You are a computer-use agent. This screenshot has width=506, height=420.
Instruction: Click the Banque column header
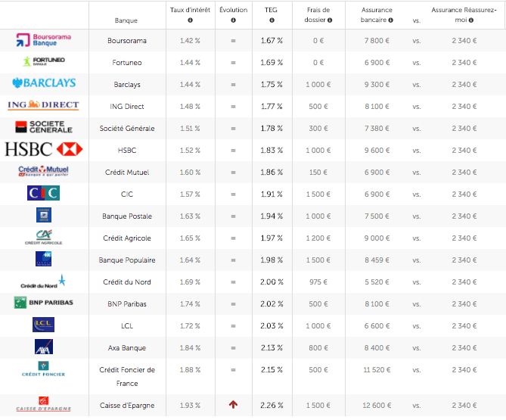pyautogui.click(x=126, y=20)
